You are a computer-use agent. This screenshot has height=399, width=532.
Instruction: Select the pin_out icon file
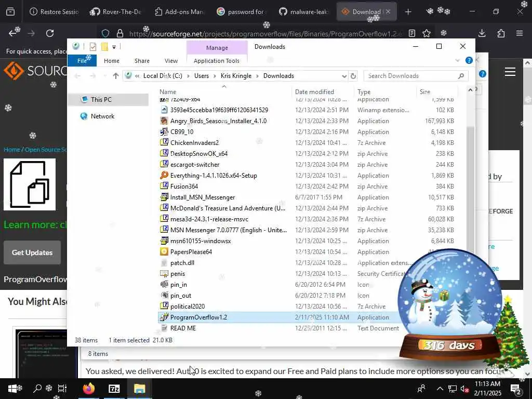click(x=164, y=295)
